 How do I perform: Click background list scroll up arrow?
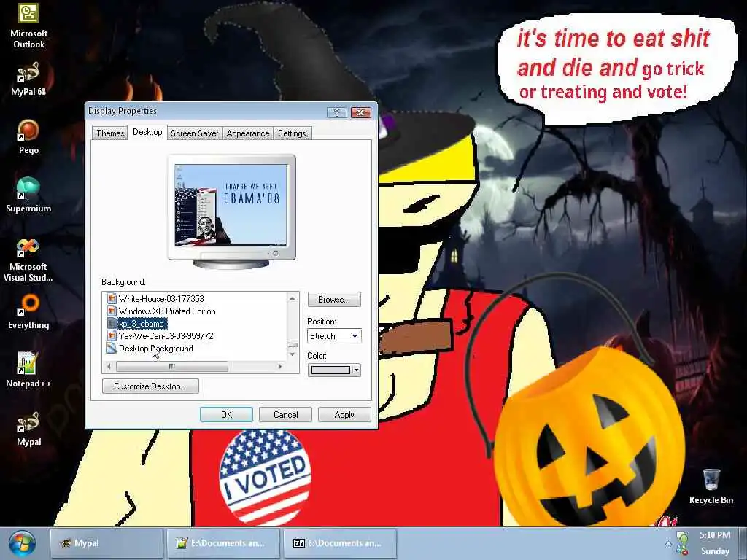[x=292, y=298]
